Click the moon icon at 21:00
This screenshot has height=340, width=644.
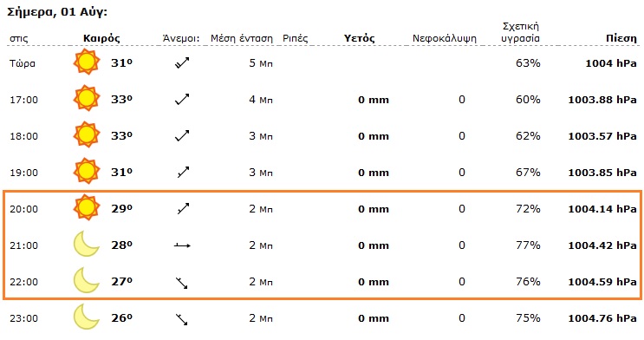(87, 244)
